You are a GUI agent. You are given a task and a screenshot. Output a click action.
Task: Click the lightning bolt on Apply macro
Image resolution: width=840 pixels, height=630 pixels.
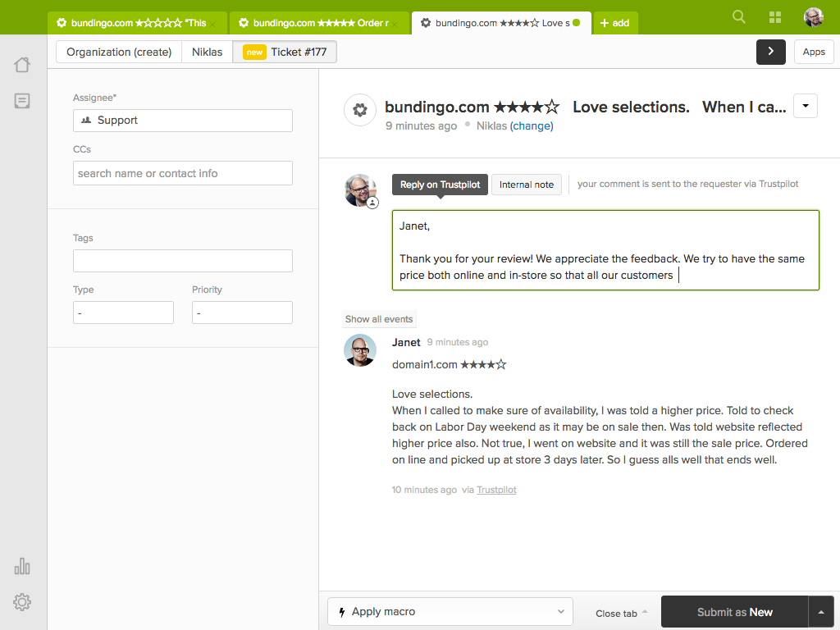[343, 611]
